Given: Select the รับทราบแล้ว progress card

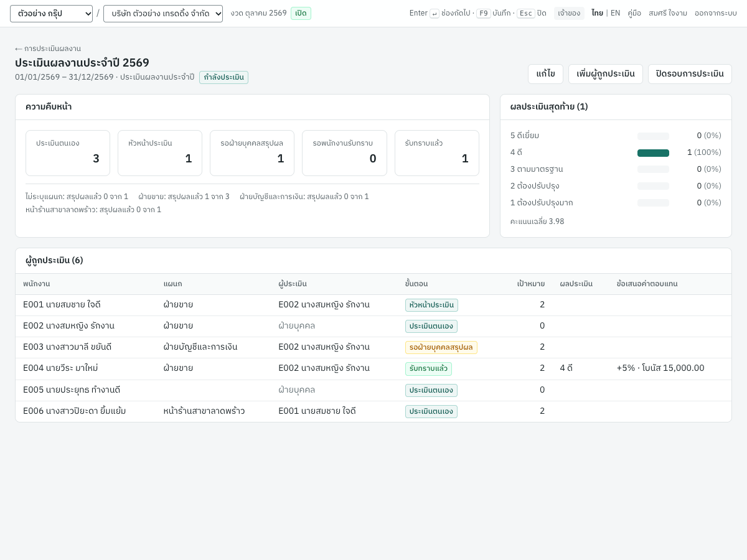Looking at the screenshot, I should 437,153.
